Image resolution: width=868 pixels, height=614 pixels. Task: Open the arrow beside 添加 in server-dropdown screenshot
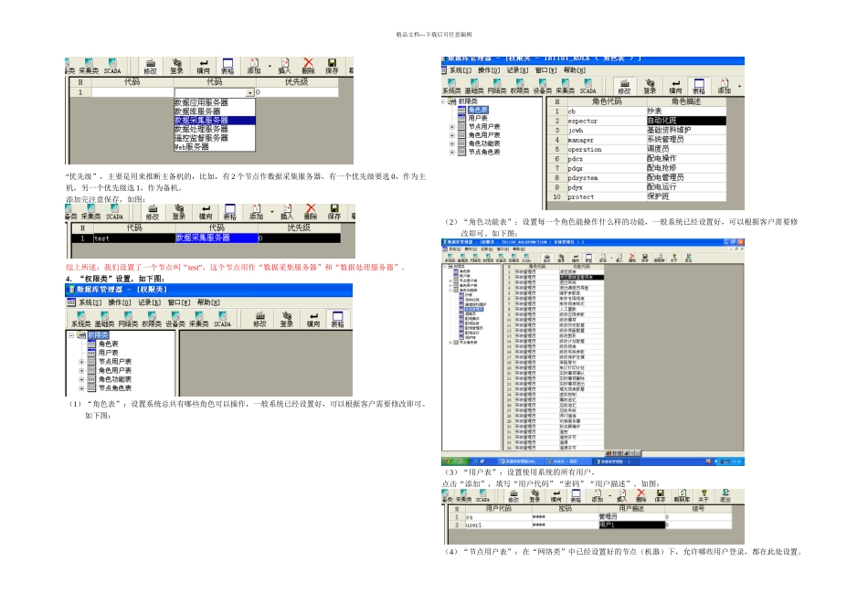point(270,67)
